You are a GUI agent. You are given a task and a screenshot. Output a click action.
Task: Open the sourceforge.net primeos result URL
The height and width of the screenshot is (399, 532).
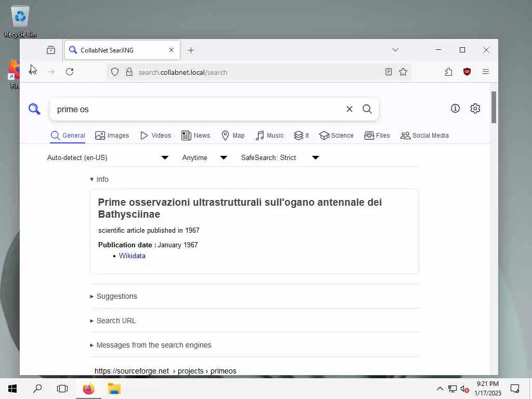[165, 371]
